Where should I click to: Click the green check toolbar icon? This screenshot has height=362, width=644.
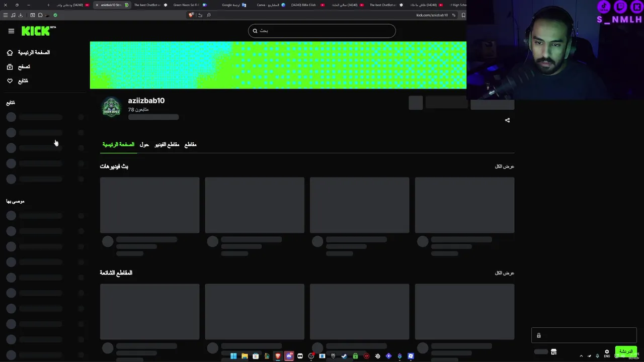point(55,15)
